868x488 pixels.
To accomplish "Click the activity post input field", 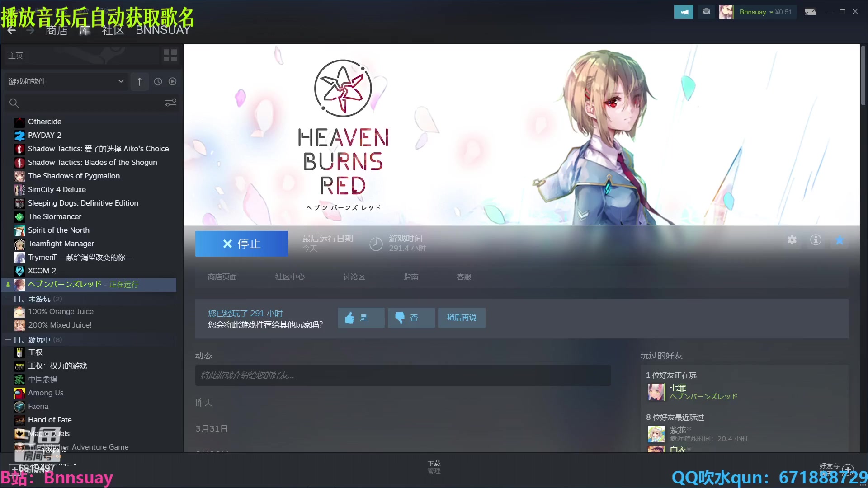I will (403, 375).
